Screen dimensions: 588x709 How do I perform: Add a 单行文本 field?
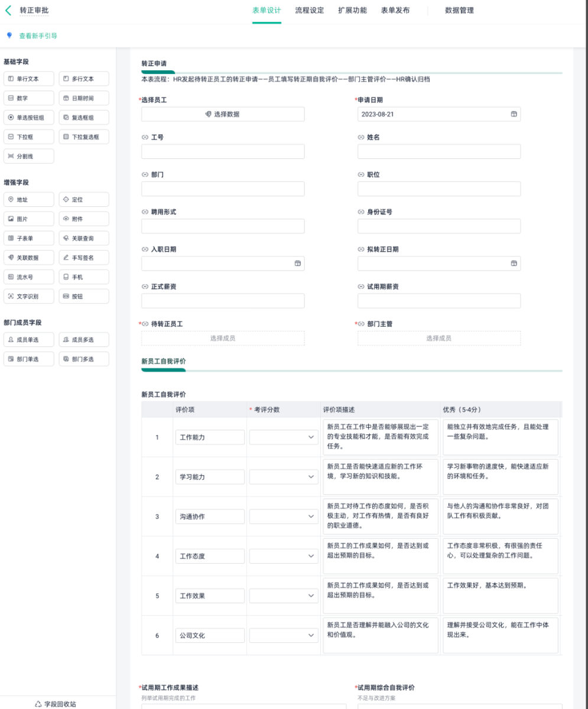[x=28, y=79]
